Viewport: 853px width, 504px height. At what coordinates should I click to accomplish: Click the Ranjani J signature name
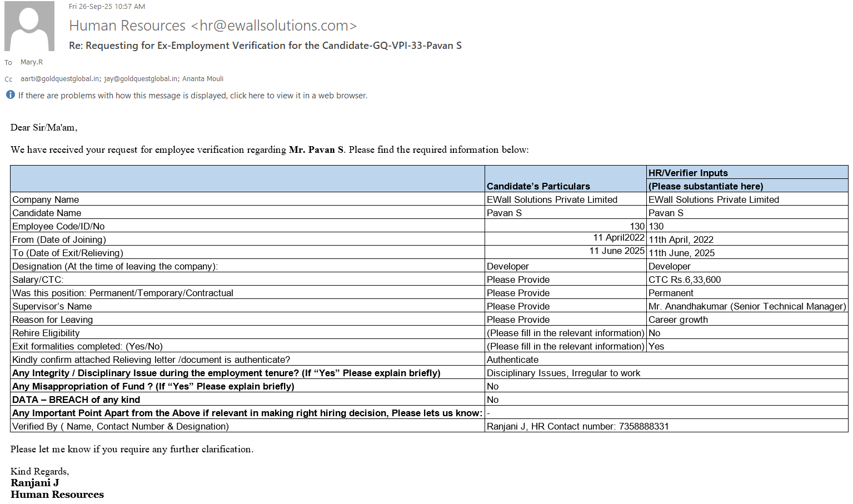click(34, 483)
